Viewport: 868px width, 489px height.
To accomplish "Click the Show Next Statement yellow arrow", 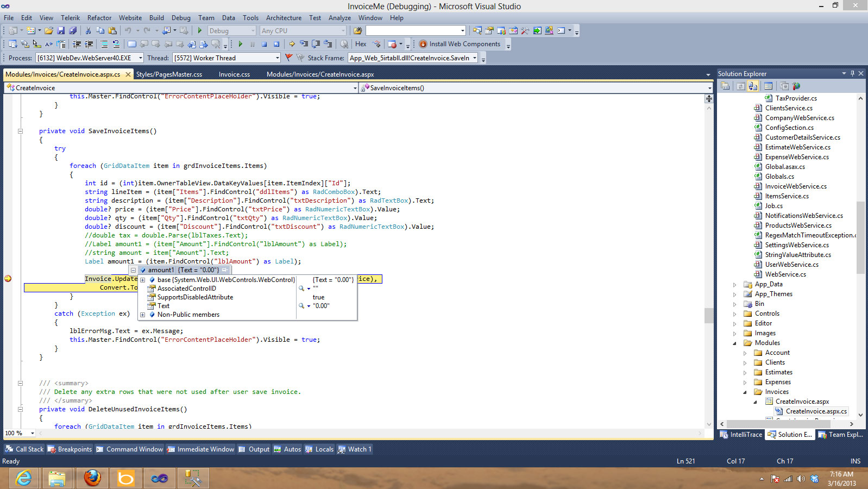I will pyautogui.click(x=292, y=44).
